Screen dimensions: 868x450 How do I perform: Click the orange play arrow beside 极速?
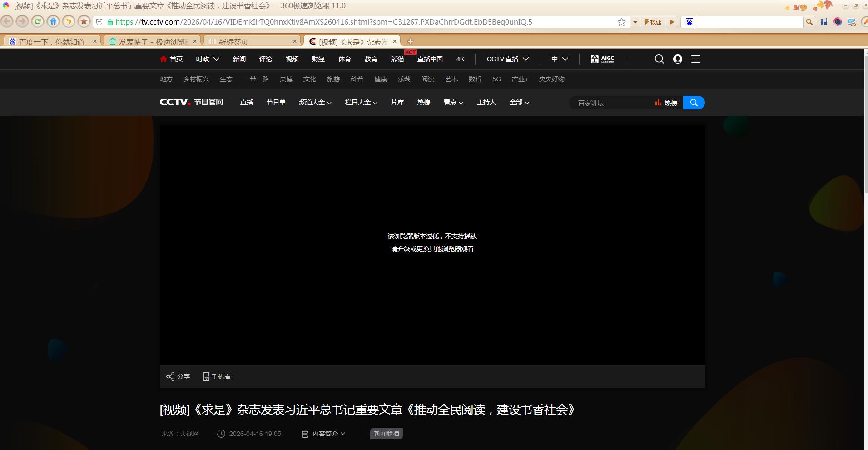pyautogui.click(x=672, y=22)
